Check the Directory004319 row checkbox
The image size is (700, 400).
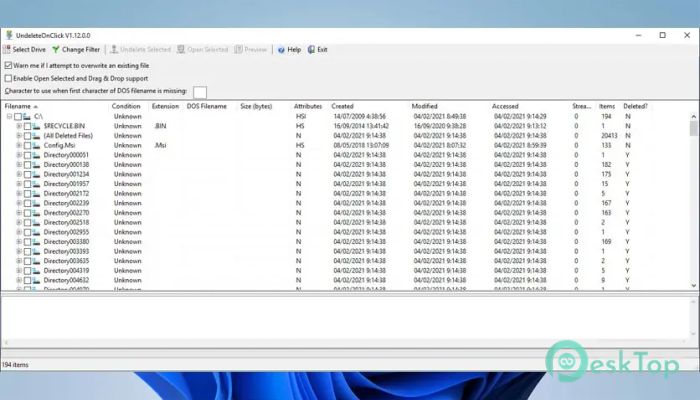(x=27, y=271)
